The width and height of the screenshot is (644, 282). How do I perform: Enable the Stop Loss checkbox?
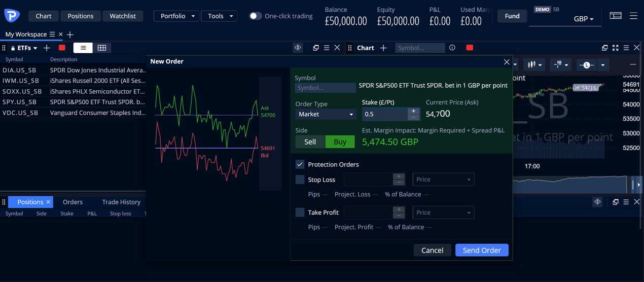coord(300,180)
